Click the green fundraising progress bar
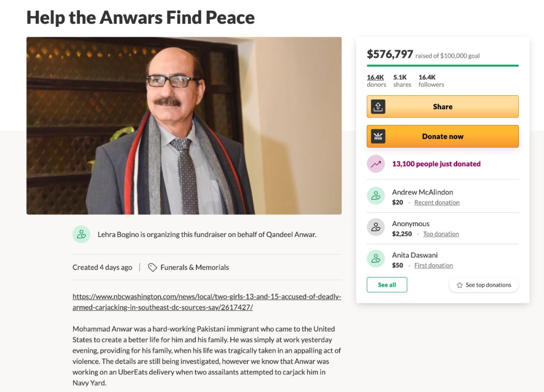 [x=443, y=65]
